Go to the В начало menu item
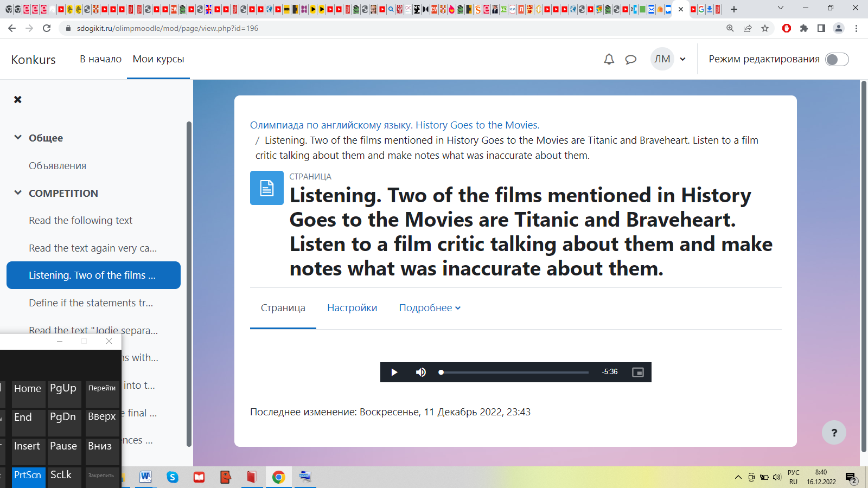The height and width of the screenshot is (488, 868). pyautogui.click(x=100, y=59)
